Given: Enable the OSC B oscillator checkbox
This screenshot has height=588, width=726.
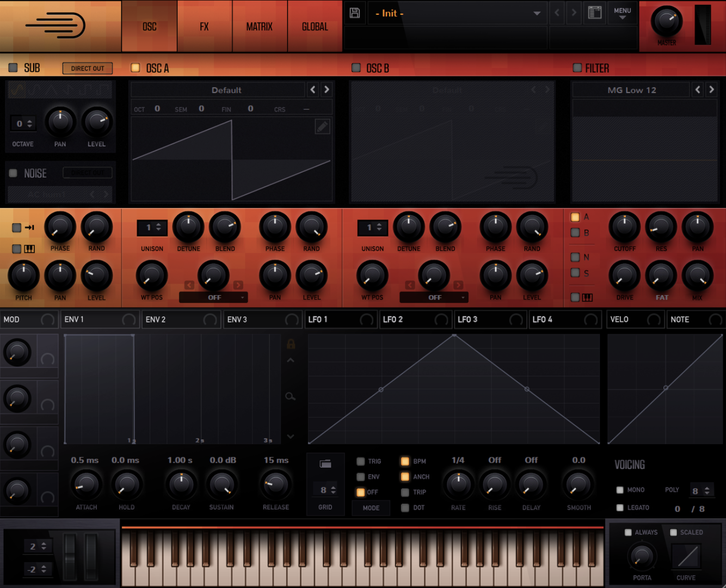Looking at the screenshot, I should [x=356, y=68].
